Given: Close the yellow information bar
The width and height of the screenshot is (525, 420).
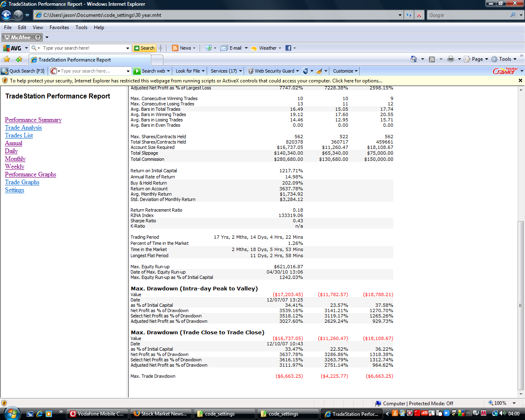Looking at the screenshot, I should pyautogui.click(x=520, y=80).
